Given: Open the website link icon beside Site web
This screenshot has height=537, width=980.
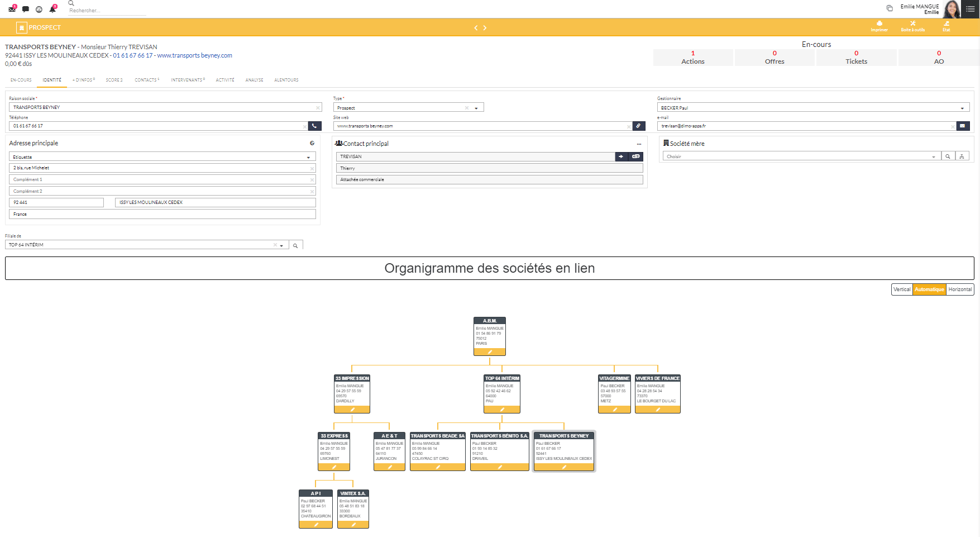Looking at the screenshot, I should [638, 126].
